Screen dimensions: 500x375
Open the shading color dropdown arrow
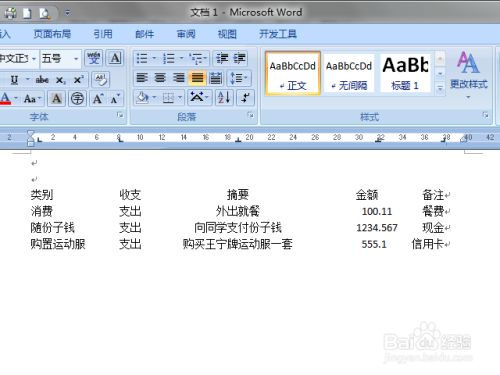point(154,98)
